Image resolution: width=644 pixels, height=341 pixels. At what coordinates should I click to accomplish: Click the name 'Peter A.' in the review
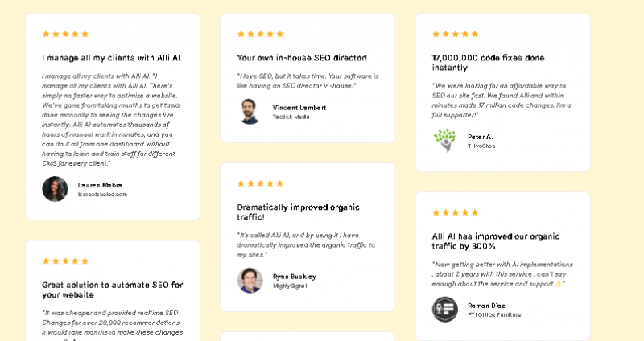pos(480,137)
